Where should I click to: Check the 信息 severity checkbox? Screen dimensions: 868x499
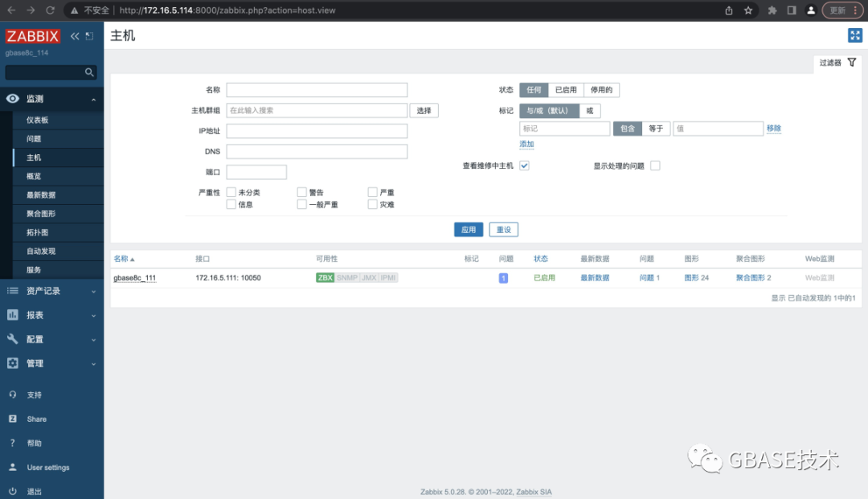coord(231,204)
